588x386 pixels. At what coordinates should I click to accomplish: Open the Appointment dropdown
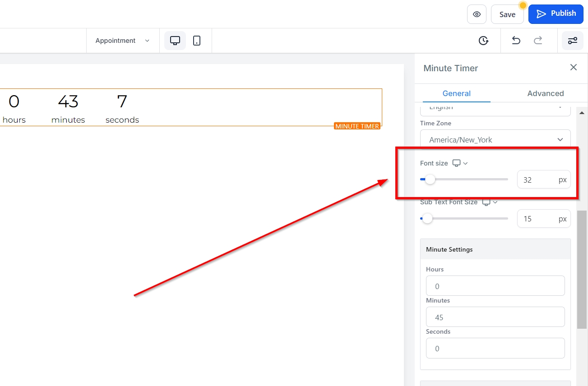pyautogui.click(x=122, y=41)
